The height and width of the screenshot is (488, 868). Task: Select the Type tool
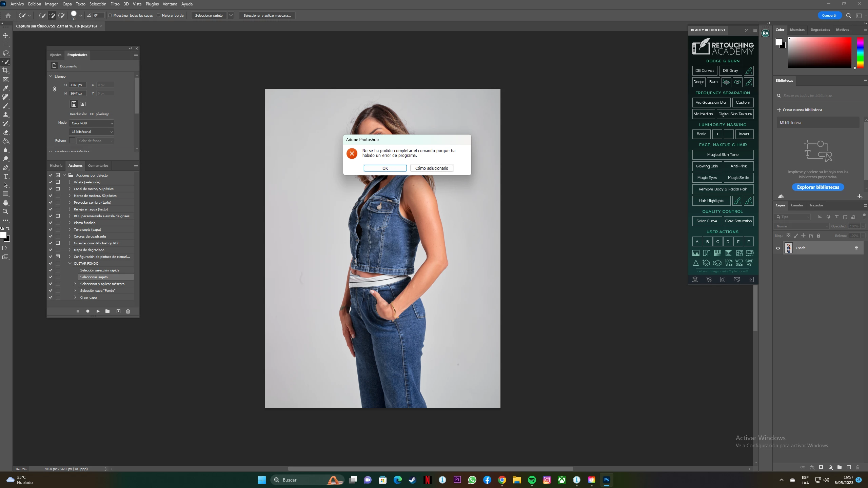(6, 177)
